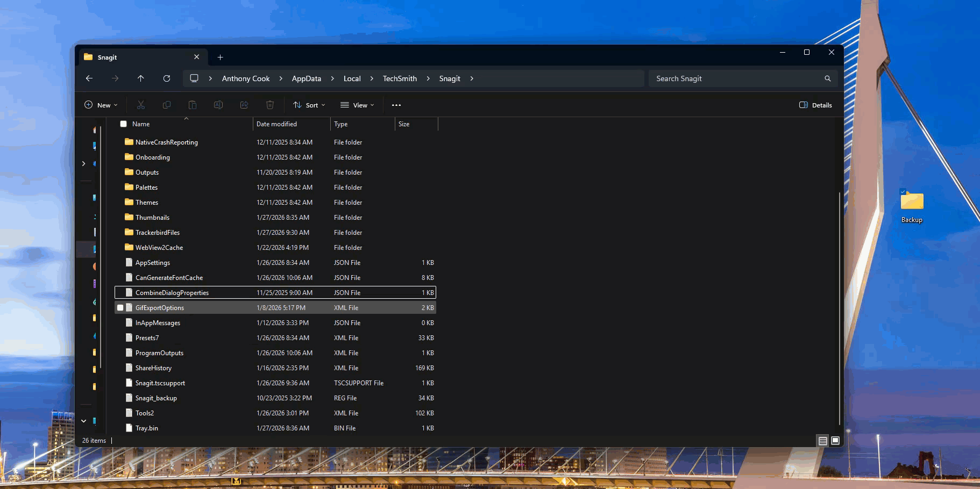Image resolution: width=980 pixels, height=489 pixels.
Task: Click the Back navigation arrow
Action: [89, 78]
